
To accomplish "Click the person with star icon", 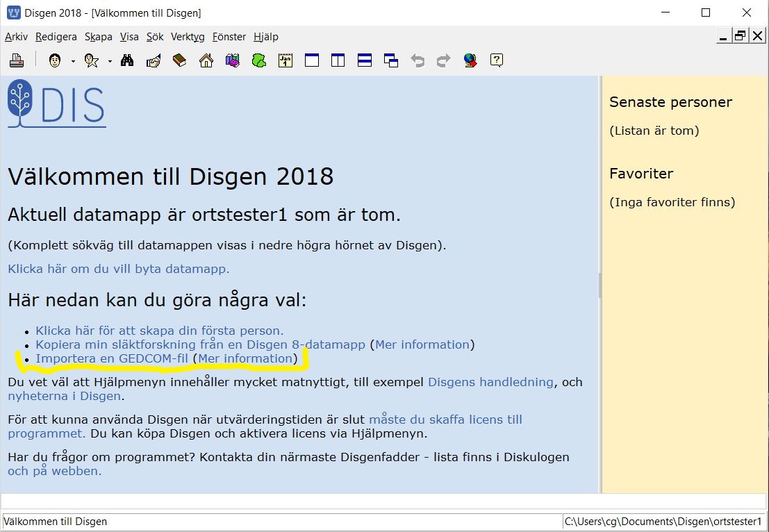I will 92,60.
